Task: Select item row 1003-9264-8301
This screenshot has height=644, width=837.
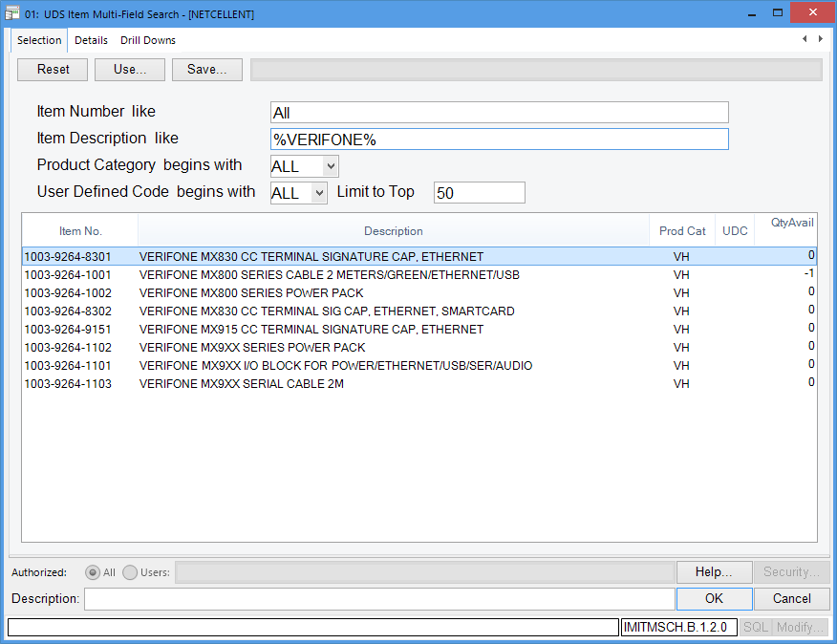Action: pyautogui.click(x=419, y=256)
